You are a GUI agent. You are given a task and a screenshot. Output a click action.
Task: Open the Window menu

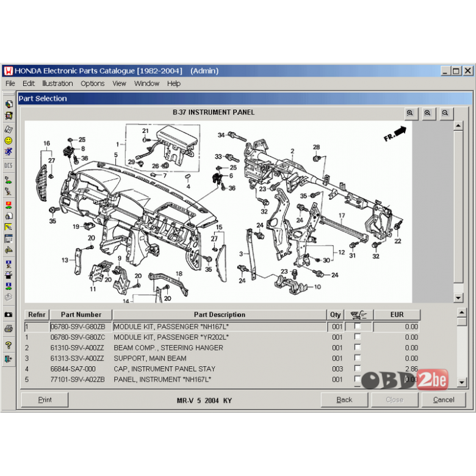[x=146, y=84]
